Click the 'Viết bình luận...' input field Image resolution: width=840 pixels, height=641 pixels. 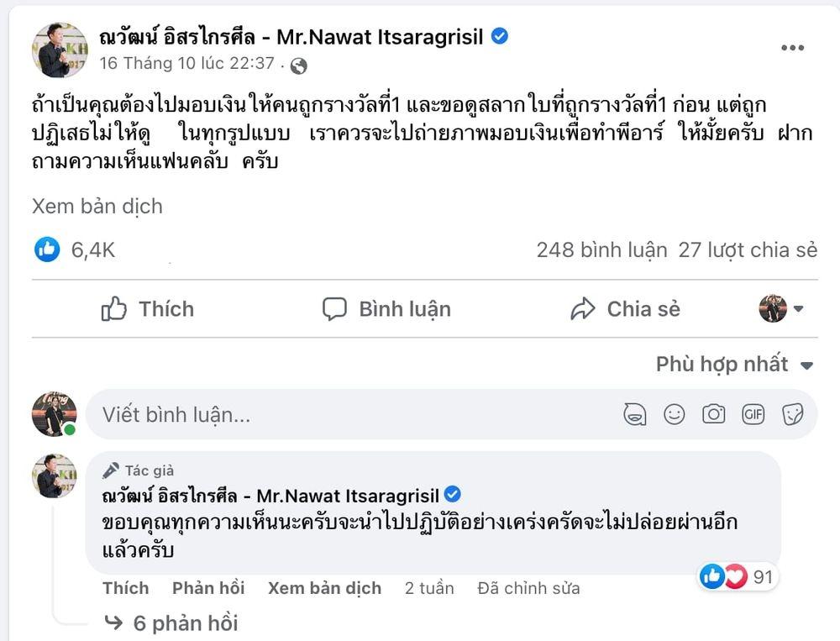252,414
